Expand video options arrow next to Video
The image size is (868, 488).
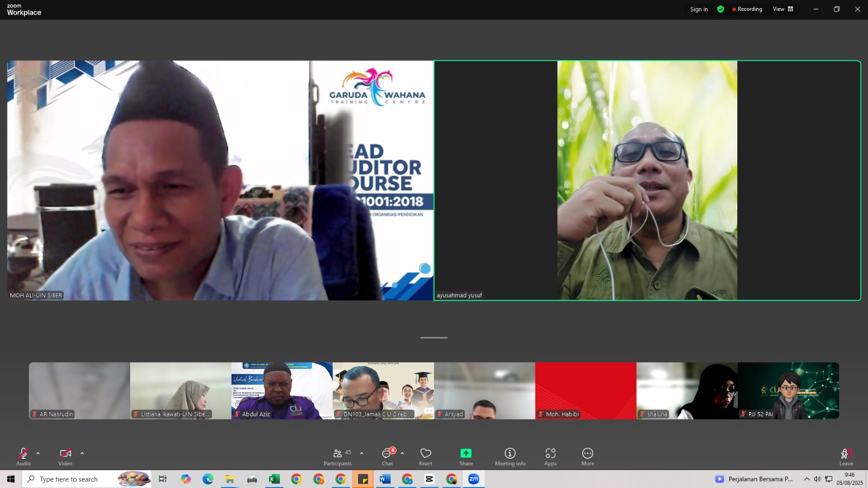point(82,453)
